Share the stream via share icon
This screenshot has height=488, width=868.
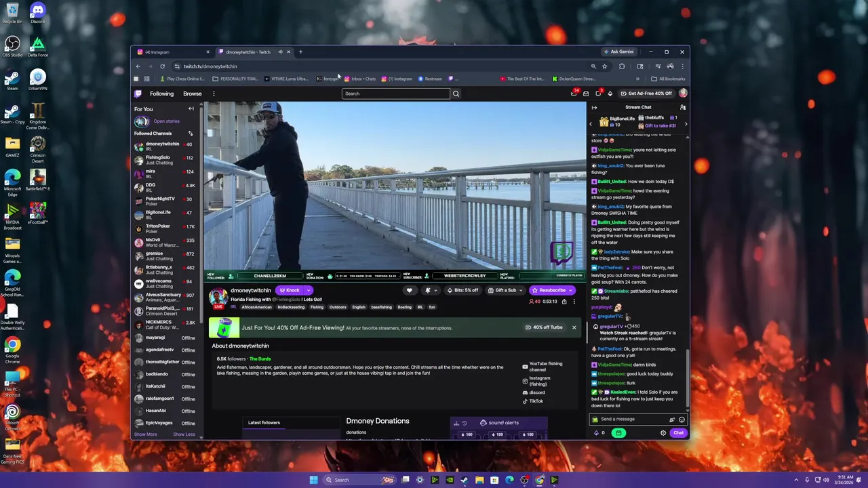564,302
